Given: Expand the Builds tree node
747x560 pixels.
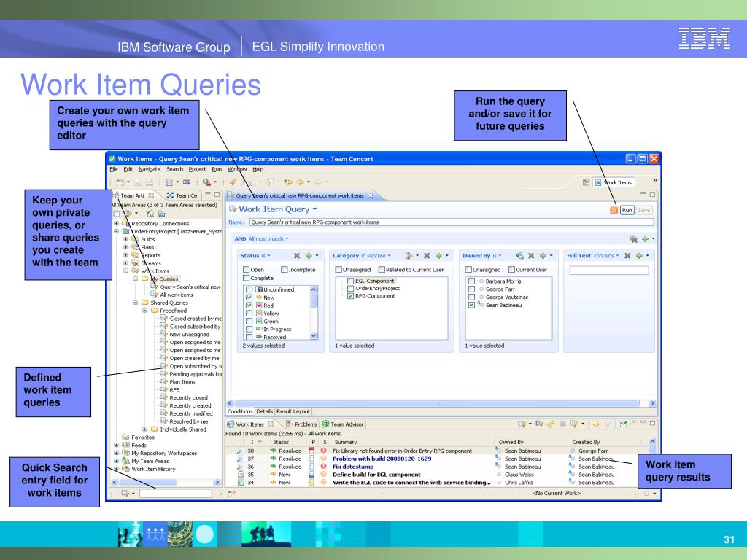Looking at the screenshot, I should click(x=125, y=239).
